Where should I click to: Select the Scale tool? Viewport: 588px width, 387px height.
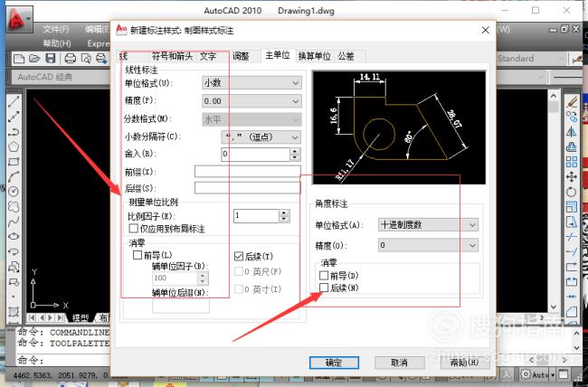572,207
